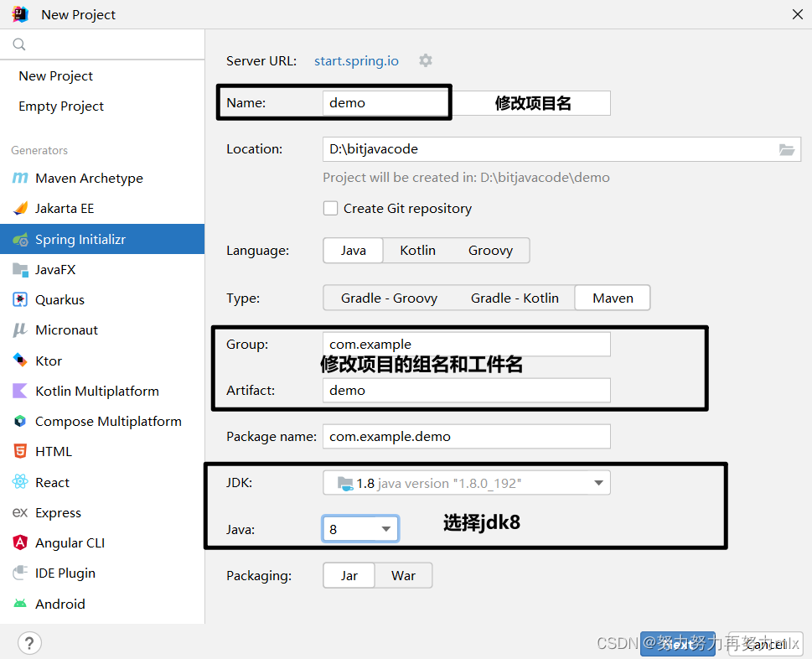
Task: Open the Java version dropdown
Action: click(360, 529)
